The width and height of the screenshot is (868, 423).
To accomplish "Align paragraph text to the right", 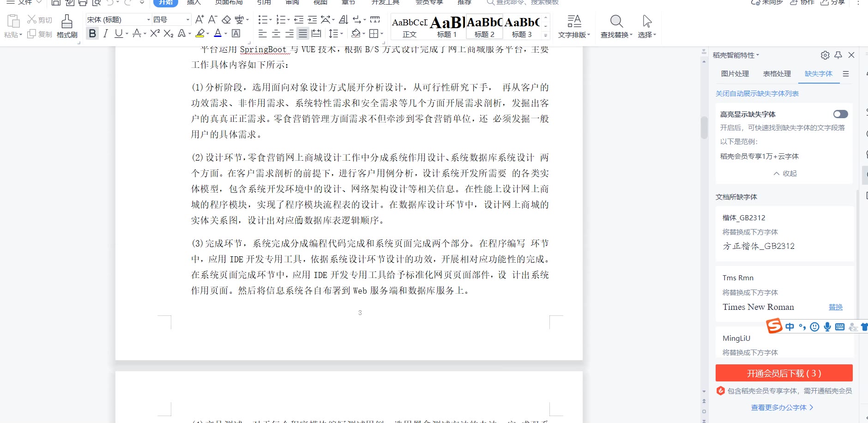I will click(x=289, y=33).
